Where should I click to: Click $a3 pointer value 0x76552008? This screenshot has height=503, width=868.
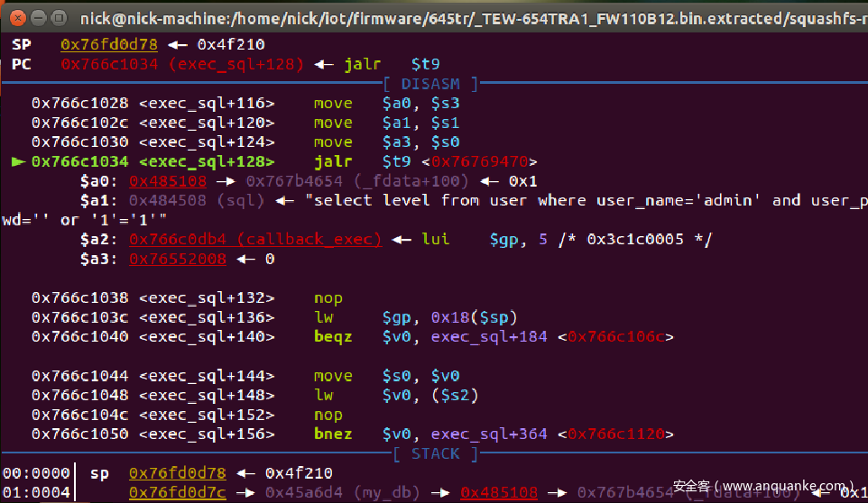coord(178,259)
